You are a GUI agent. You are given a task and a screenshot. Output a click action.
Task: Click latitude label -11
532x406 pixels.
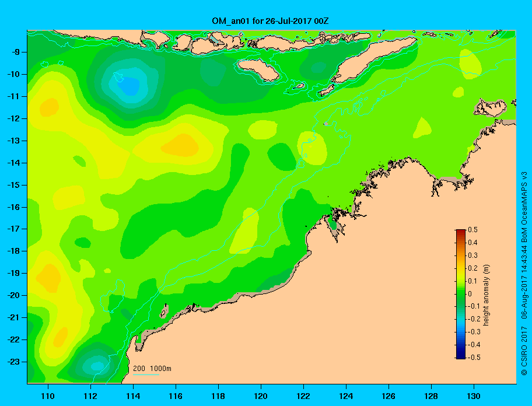click(x=13, y=96)
